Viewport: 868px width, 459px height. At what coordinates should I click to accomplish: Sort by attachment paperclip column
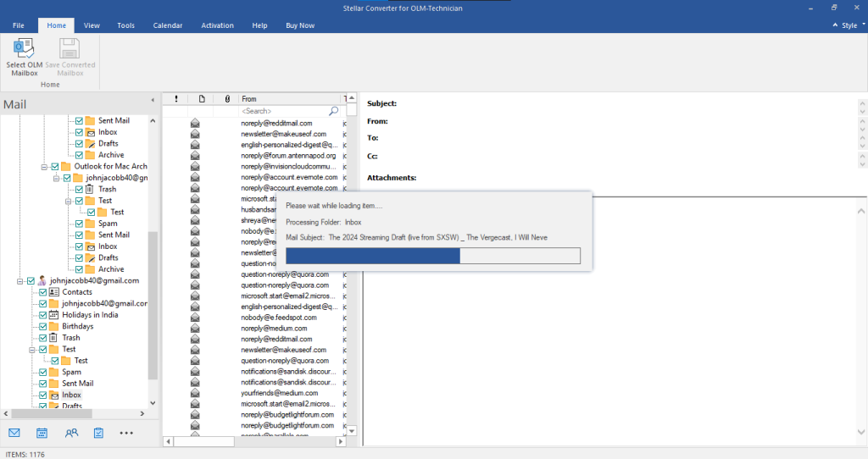pos(227,99)
